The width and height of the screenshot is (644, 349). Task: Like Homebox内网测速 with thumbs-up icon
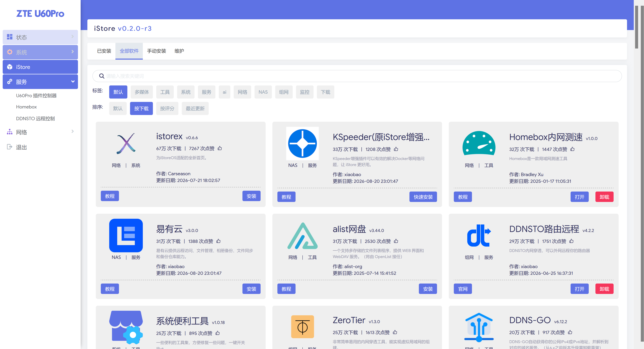[x=572, y=149]
